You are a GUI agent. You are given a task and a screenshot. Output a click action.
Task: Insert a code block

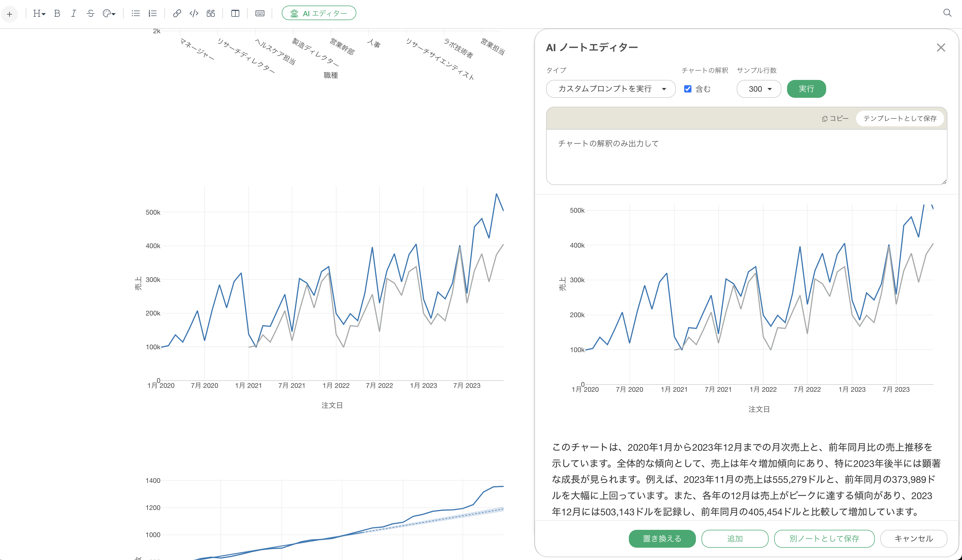coord(194,13)
